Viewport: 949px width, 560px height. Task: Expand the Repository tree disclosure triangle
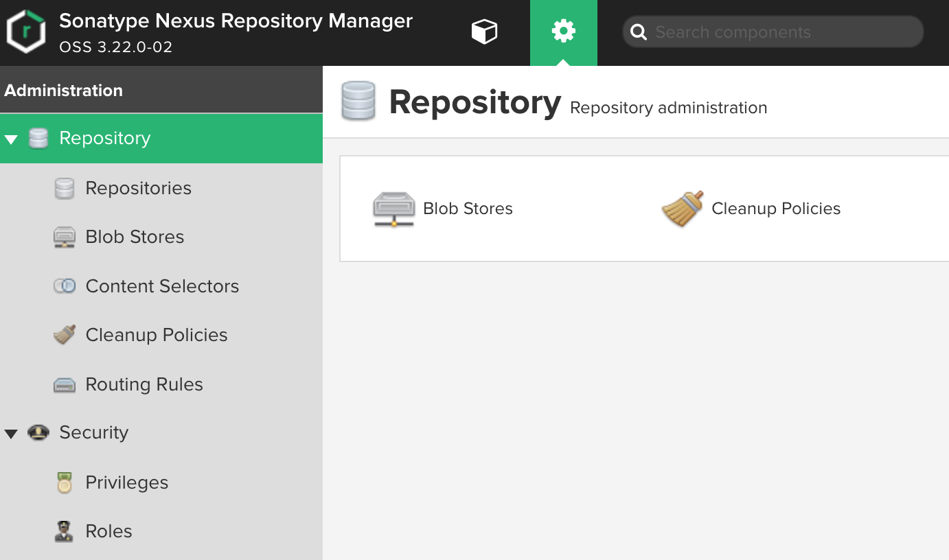pos(10,138)
